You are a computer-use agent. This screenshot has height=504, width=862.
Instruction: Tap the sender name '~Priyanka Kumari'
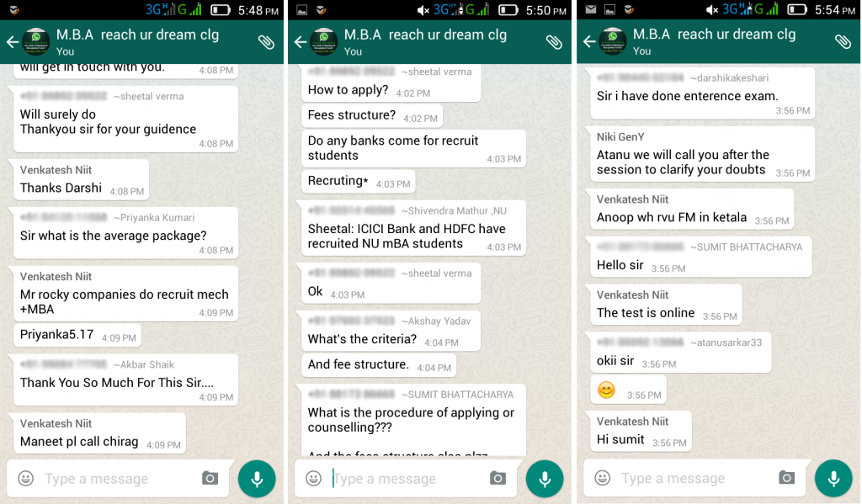click(x=154, y=218)
